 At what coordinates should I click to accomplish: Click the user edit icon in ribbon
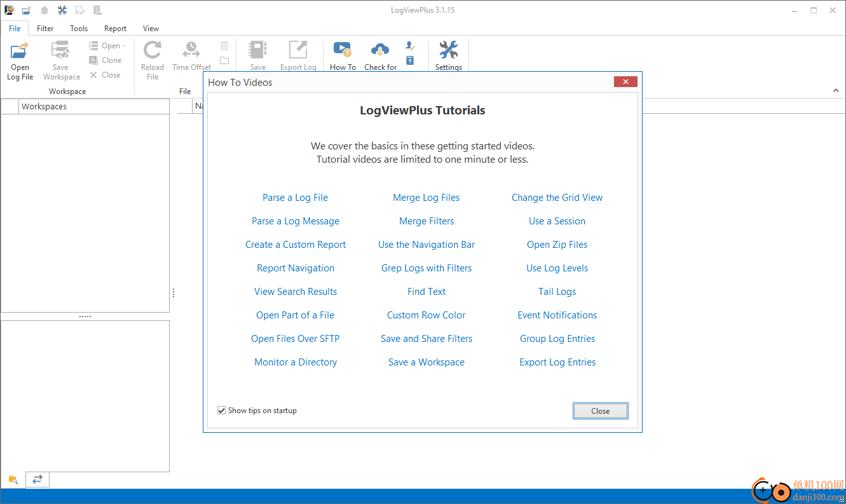tap(410, 46)
